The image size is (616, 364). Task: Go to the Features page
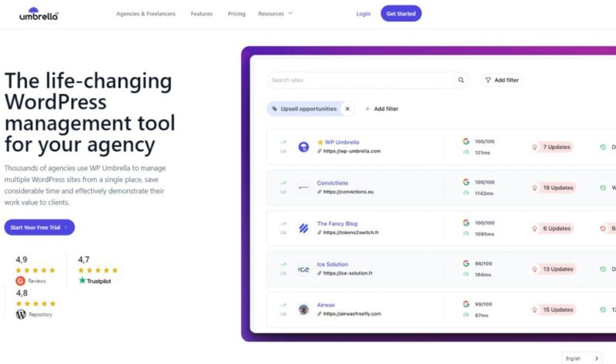[x=202, y=14]
